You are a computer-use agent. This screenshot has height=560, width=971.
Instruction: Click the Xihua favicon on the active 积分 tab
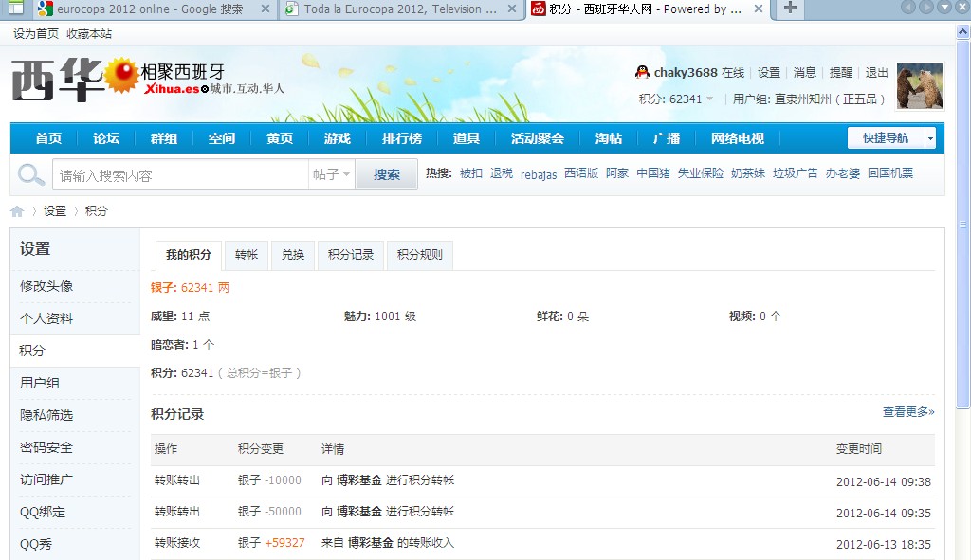tap(537, 9)
